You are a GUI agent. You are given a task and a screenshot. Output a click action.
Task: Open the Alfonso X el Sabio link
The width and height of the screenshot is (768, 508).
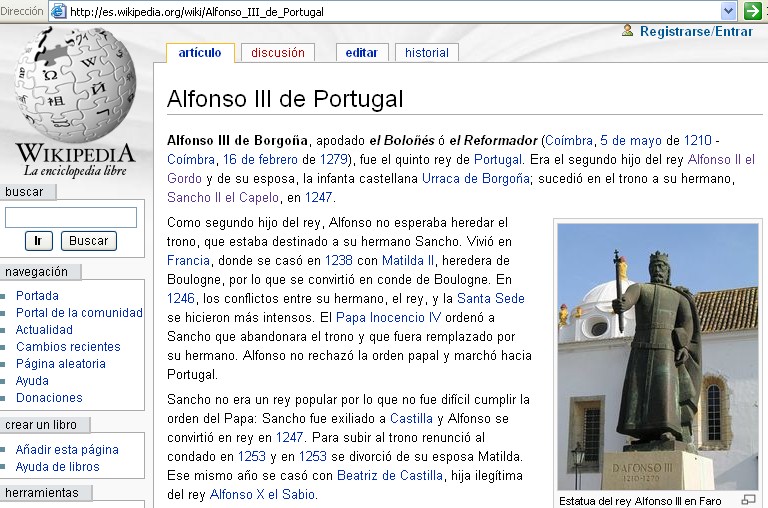tap(262, 495)
